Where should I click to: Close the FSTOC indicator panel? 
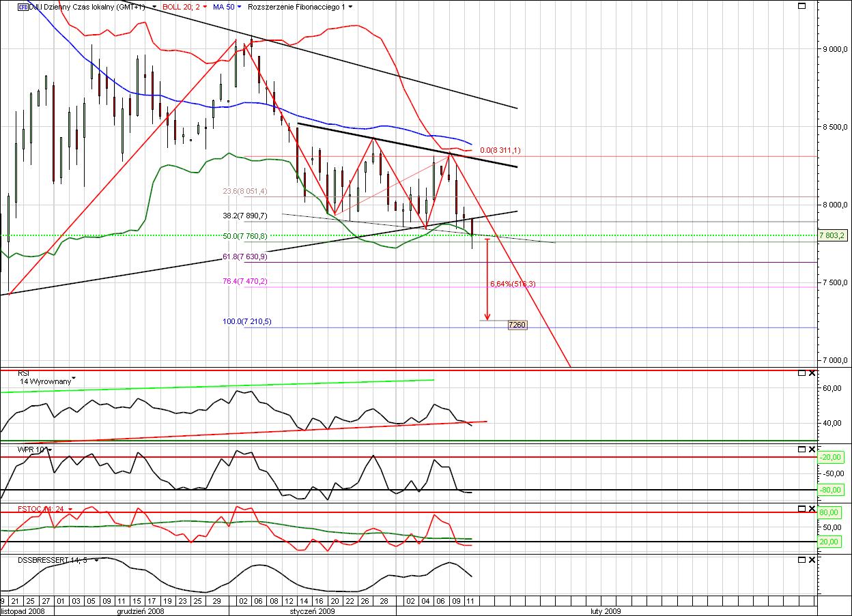tap(812, 509)
